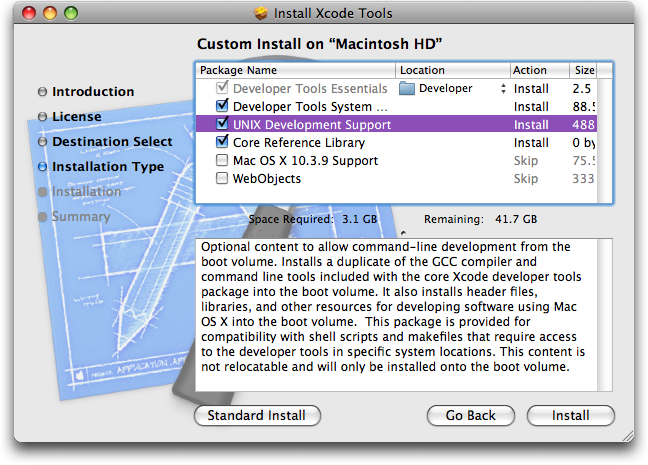Select the Installation Type step bullet
The width and height of the screenshot is (648, 465).
click(43, 167)
